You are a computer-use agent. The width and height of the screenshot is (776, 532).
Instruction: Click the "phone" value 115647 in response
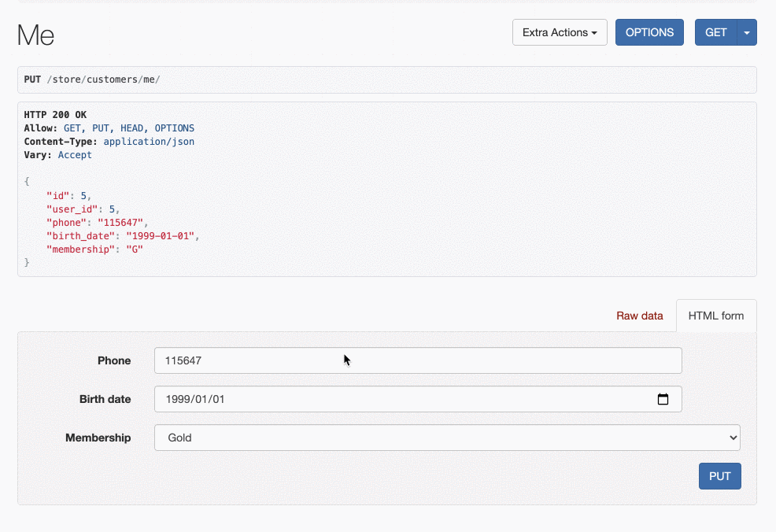120,223
